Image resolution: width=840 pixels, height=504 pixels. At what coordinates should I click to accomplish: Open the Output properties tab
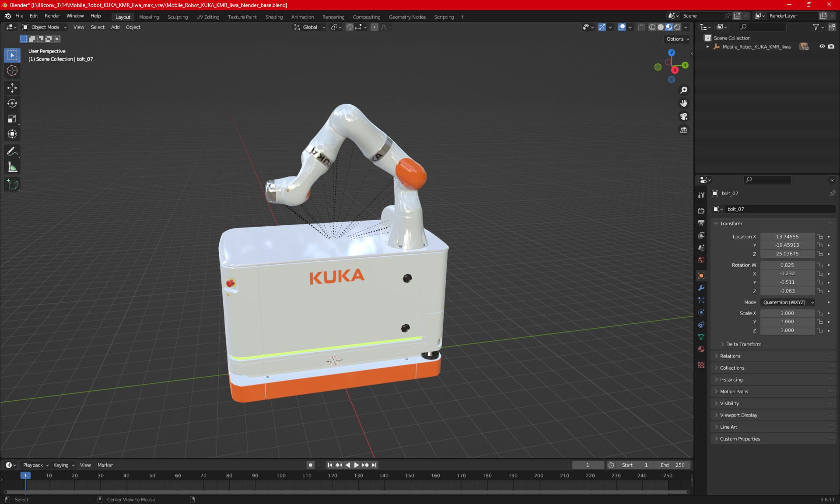coord(701,223)
